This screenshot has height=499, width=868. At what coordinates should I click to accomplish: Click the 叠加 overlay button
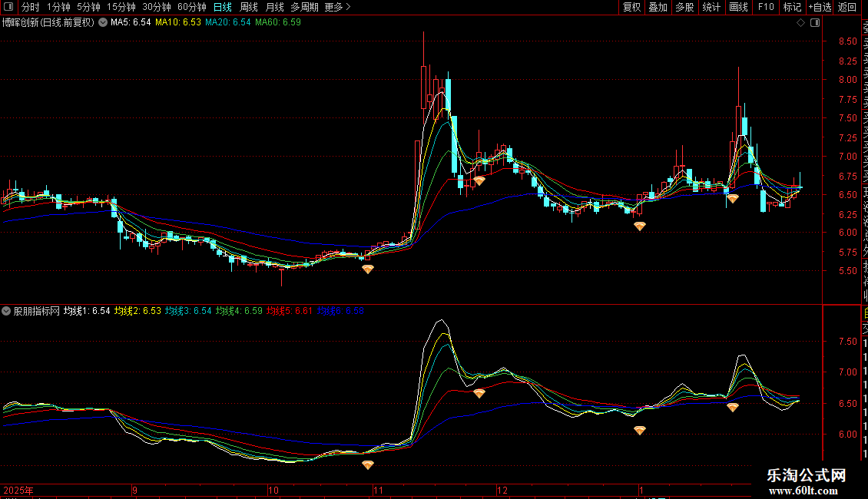click(658, 7)
